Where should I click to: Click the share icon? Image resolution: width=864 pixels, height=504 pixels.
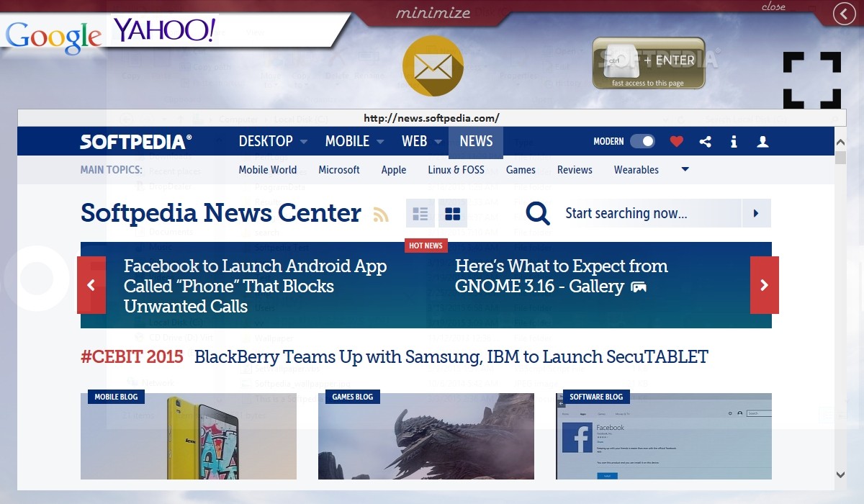[x=705, y=142]
